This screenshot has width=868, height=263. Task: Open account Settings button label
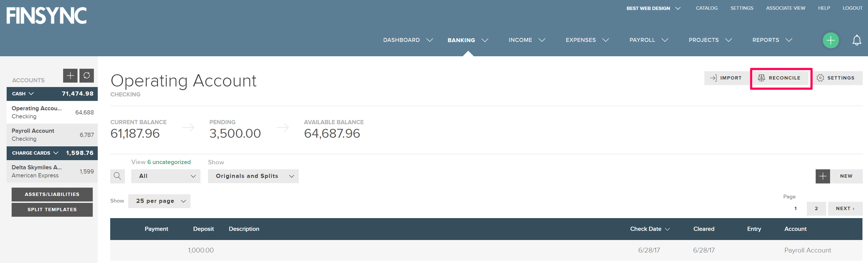pyautogui.click(x=841, y=78)
